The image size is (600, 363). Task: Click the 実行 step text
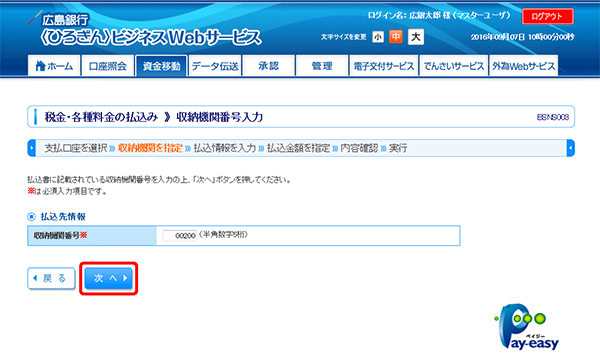click(x=398, y=148)
